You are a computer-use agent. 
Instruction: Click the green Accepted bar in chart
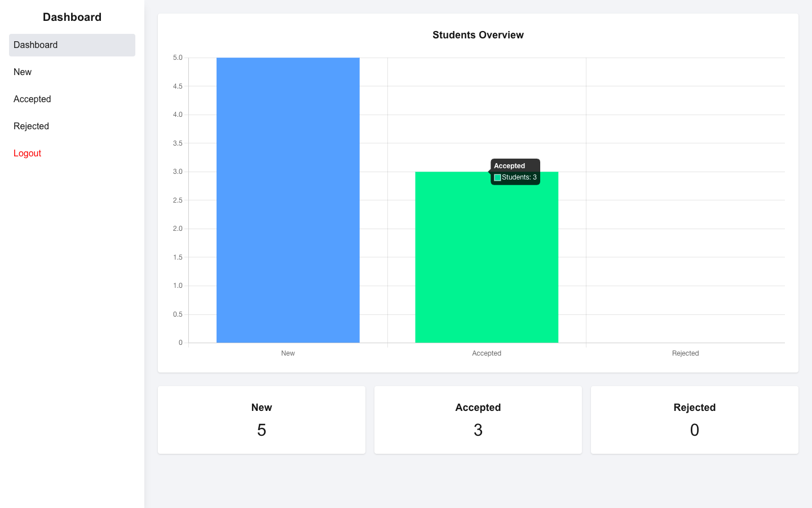point(487,257)
